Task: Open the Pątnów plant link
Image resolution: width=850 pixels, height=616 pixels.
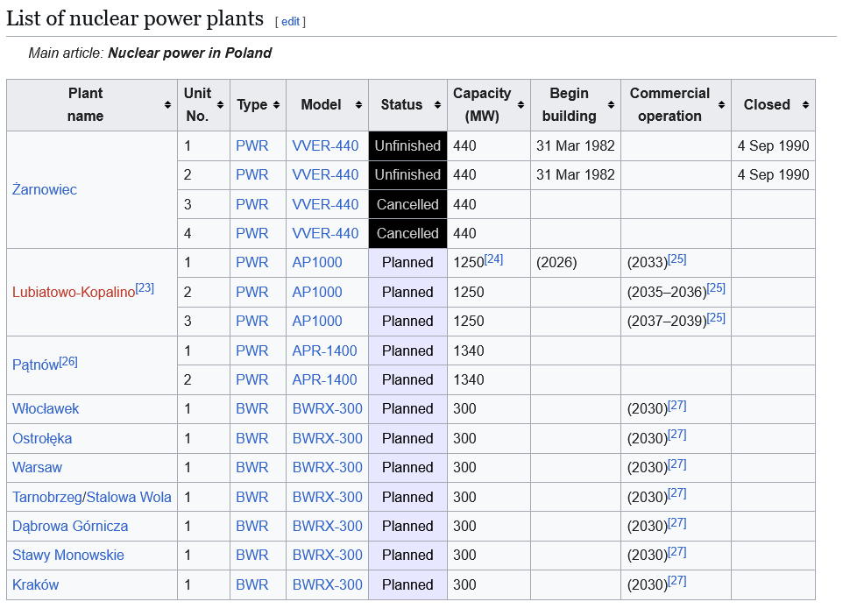Action: [35, 365]
